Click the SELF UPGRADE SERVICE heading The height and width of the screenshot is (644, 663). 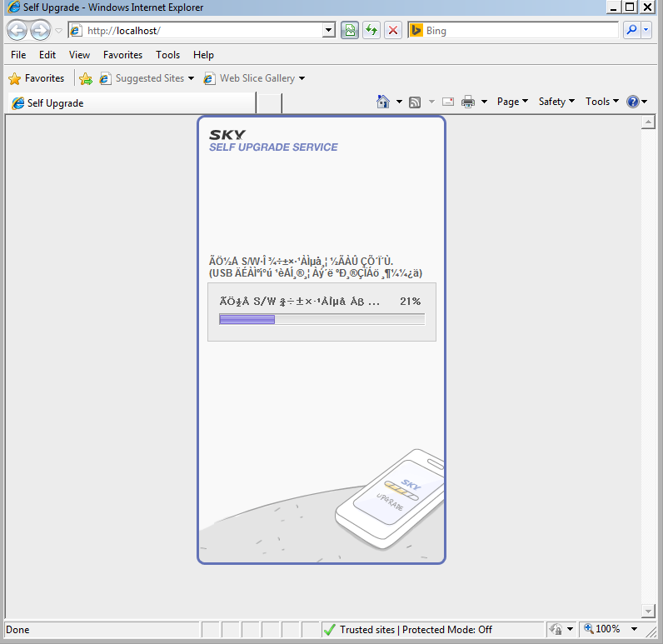coord(273,147)
